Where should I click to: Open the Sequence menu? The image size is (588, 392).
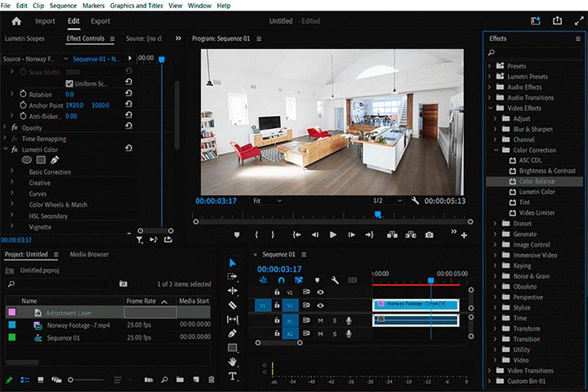[x=63, y=6]
